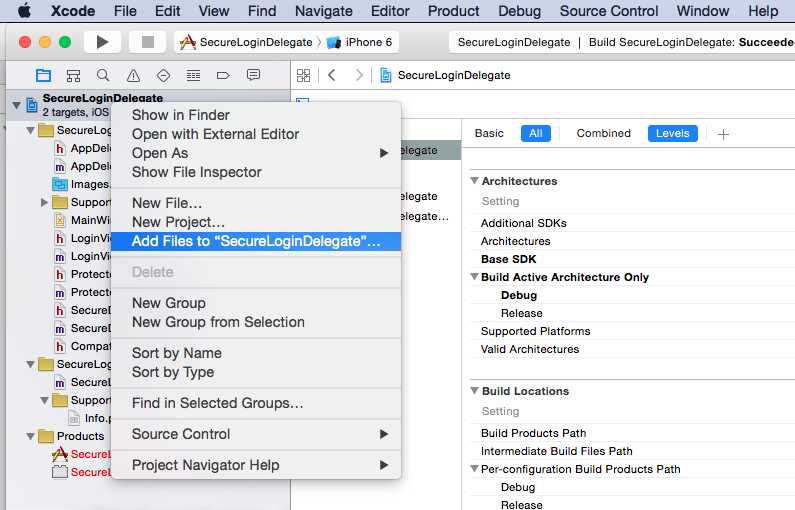Open the Test navigator diamond icon

coord(163,76)
